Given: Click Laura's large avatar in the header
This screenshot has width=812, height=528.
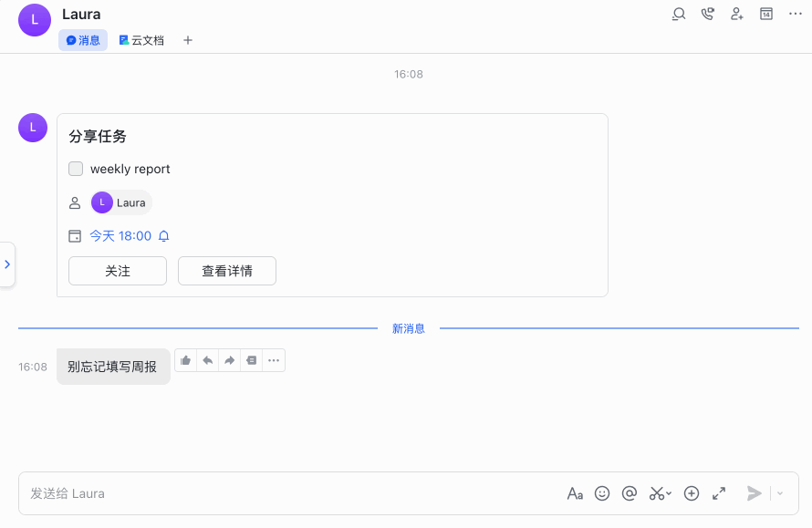Looking at the screenshot, I should [x=35, y=20].
